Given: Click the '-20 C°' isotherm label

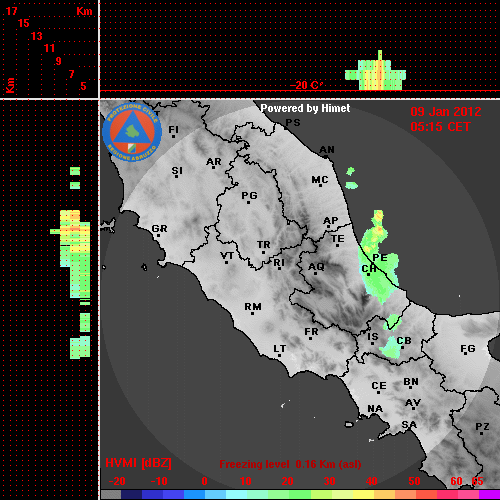Looking at the screenshot, I should point(306,85).
